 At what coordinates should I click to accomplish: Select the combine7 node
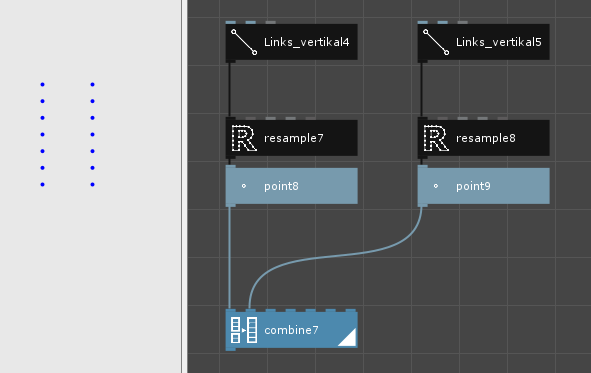point(291,330)
